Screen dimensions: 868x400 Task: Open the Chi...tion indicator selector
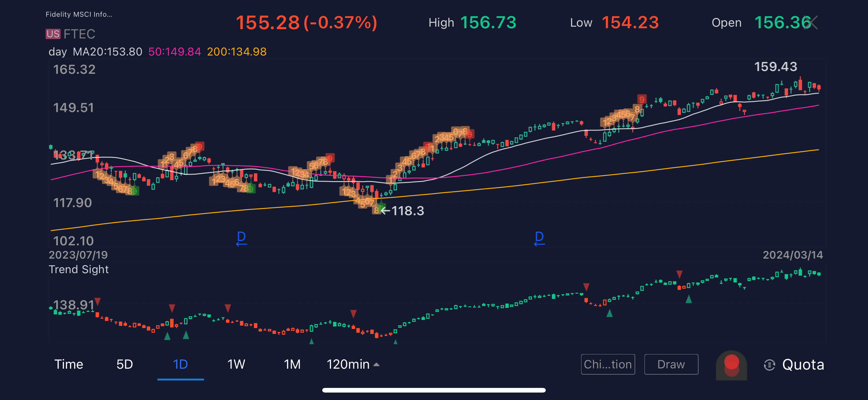coord(608,364)
